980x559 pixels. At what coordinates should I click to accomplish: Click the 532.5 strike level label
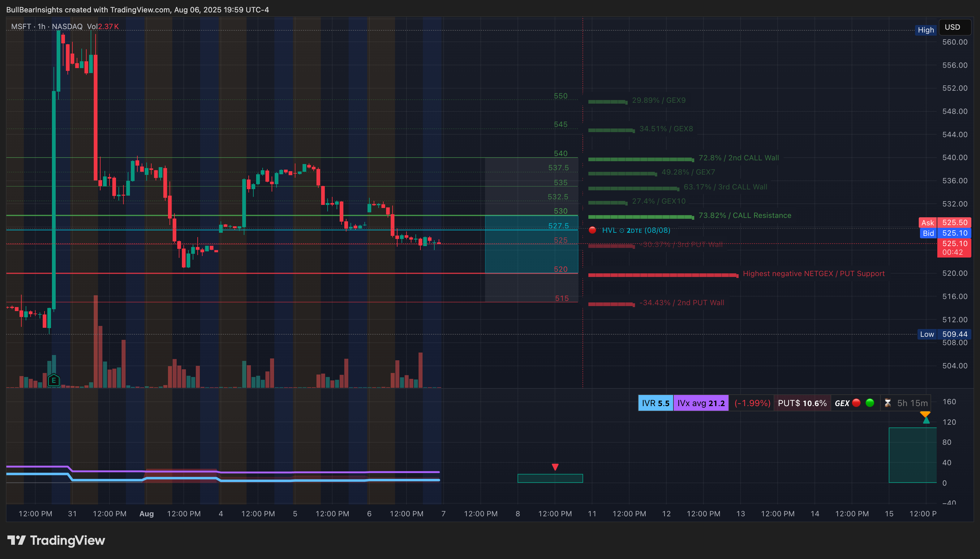[557, 197]
